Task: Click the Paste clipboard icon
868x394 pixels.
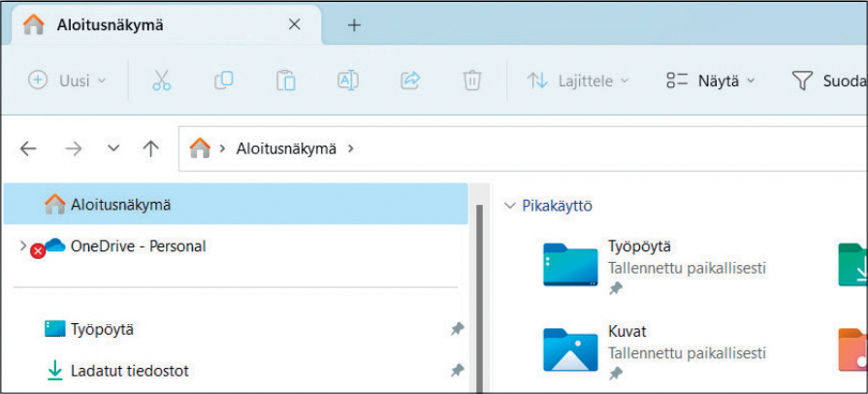Action: [285, 82]
